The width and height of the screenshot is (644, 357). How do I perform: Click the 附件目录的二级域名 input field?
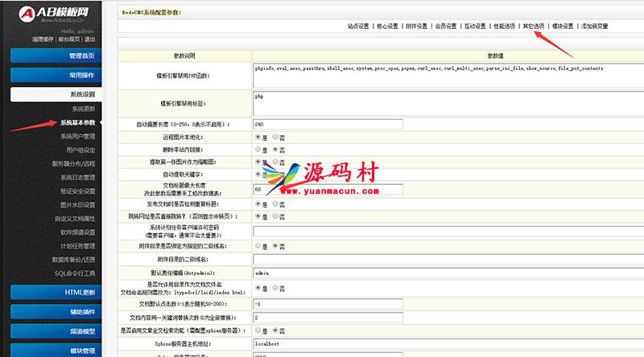[x=448, y=260]
